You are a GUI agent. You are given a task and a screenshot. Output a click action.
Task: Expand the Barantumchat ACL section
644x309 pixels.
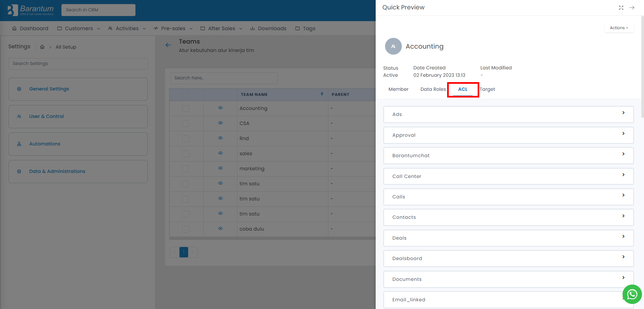[508, 156]
